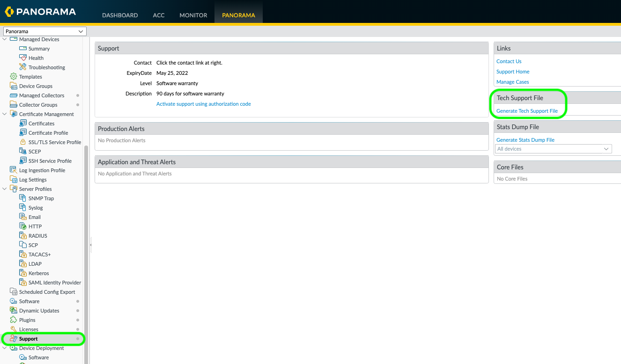Select SAML Identity Provider tree item
The width and height of the screenshot is (621, 364).
click(55, 283)
